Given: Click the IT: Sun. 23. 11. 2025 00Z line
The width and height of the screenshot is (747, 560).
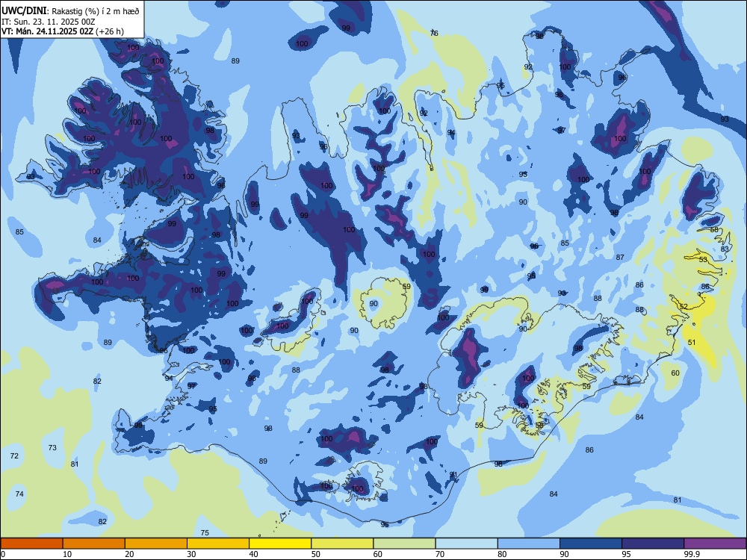Looking at the screenshot, I should tap(48, 22).
